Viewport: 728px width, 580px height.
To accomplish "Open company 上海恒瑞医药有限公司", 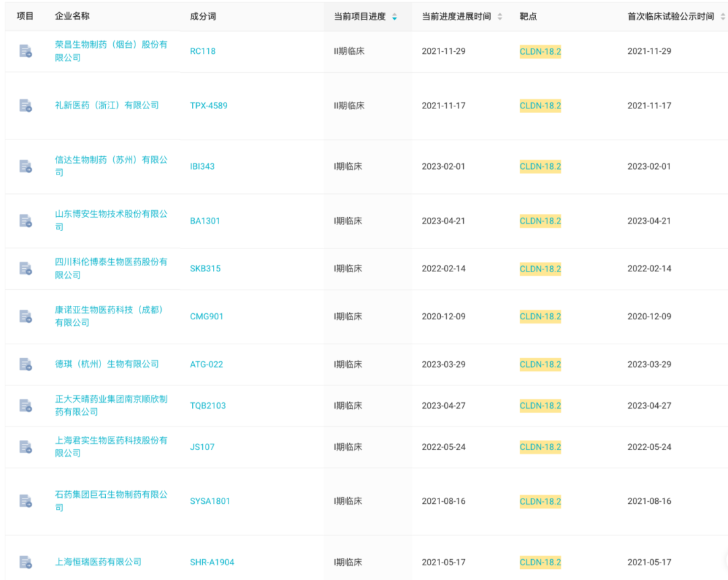I will click(98, 562).
